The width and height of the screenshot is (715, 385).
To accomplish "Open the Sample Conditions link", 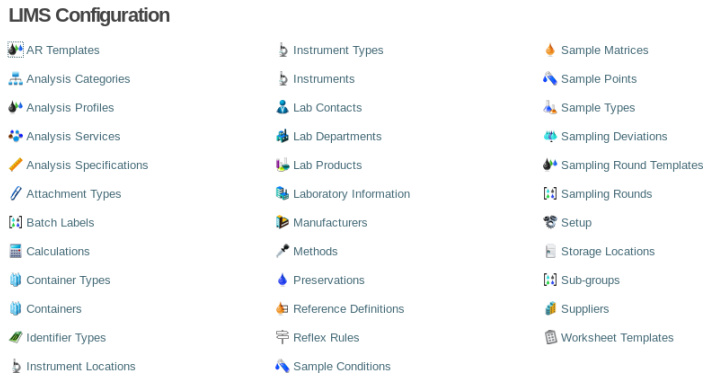I will point(342,366).
